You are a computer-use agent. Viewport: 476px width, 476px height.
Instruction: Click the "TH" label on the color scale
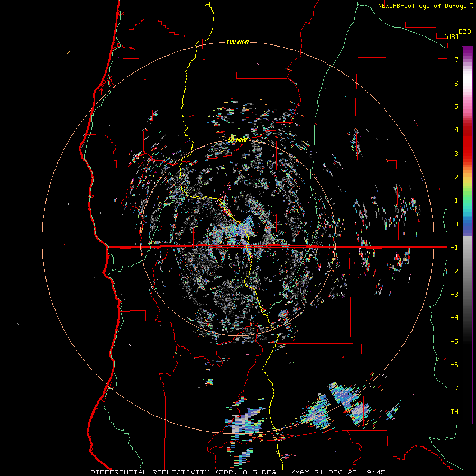tap(454, 412)
